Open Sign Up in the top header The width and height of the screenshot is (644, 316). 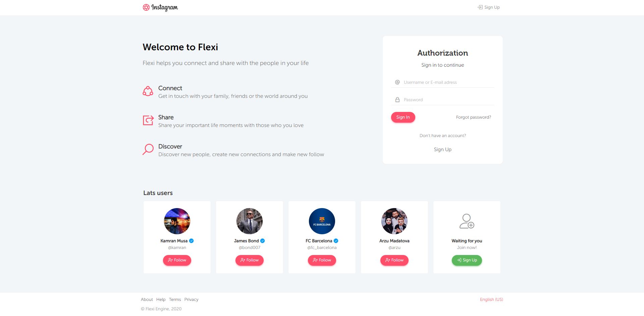pos(489,7)
